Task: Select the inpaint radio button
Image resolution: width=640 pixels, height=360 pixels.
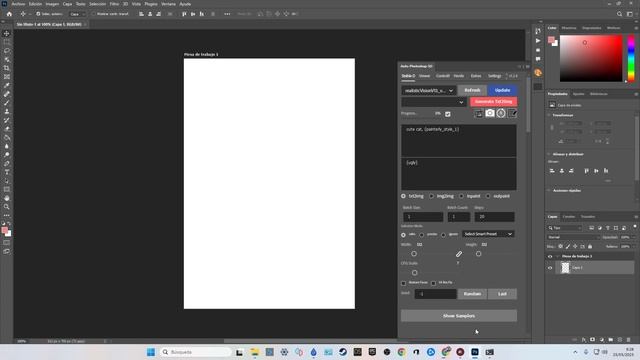Action: tap(461, 196)
